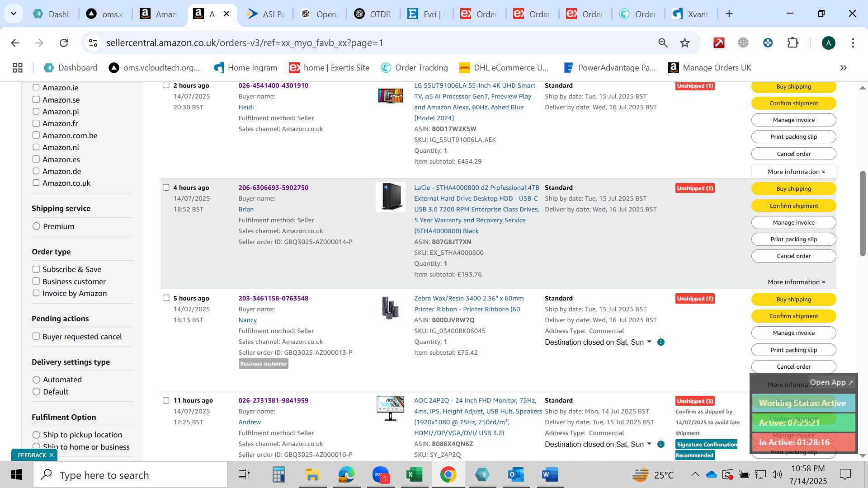Switch to the Dashboard tab
This screenshot has height=488, width=868.
52,14
